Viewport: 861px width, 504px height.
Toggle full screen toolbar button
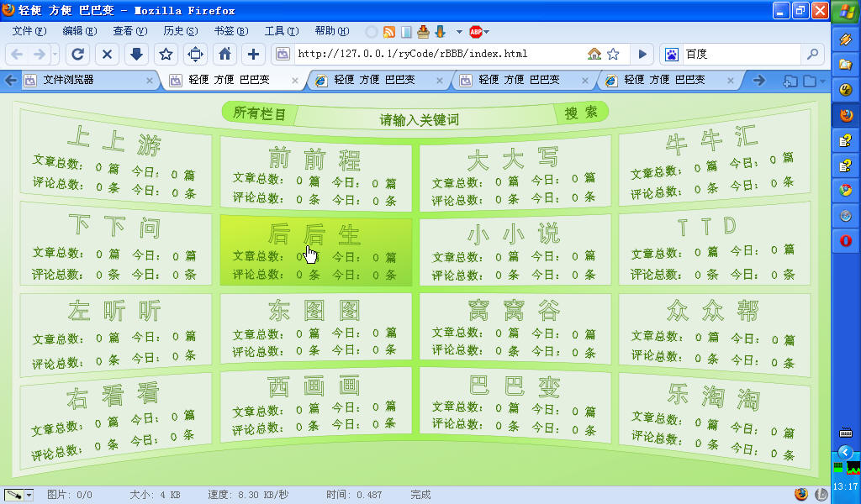click(x=195, y=54)
